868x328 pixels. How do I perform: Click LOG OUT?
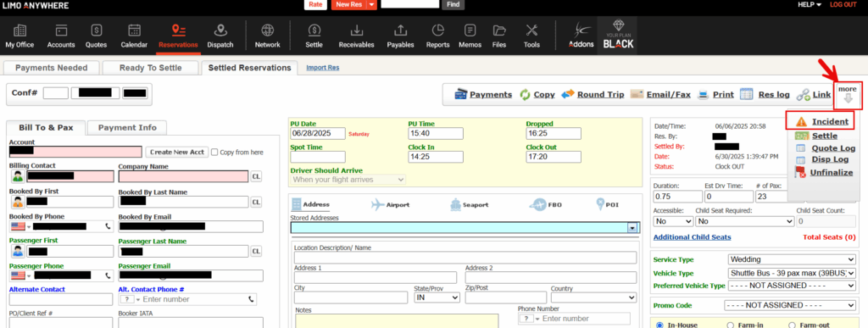[843, 4]
